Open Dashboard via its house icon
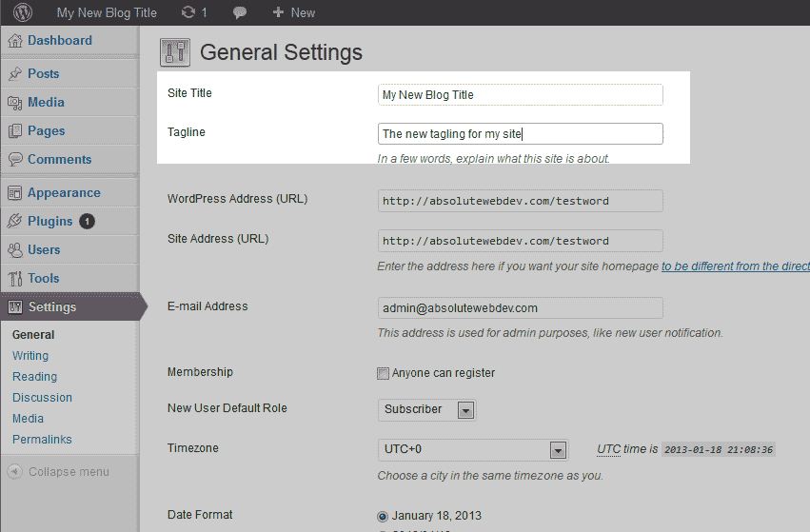Image resolution: width=810 pixels, height=532 pixels. click(x=15, y=41)
